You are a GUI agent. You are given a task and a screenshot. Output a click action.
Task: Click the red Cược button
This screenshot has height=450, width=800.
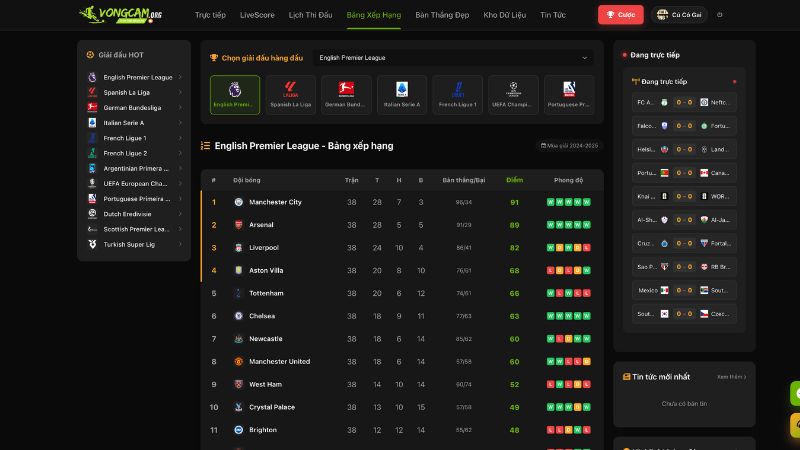point(620,15)
